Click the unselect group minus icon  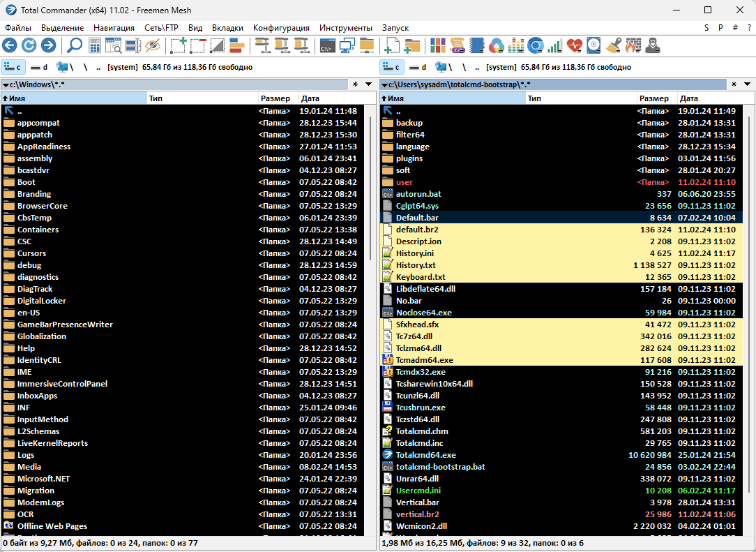[198, 46]
